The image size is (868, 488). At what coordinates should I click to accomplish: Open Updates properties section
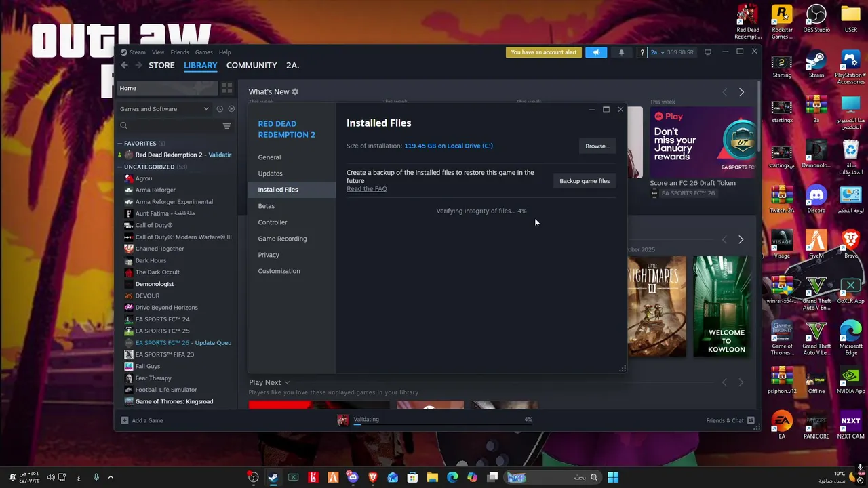[x=292, y=174]
